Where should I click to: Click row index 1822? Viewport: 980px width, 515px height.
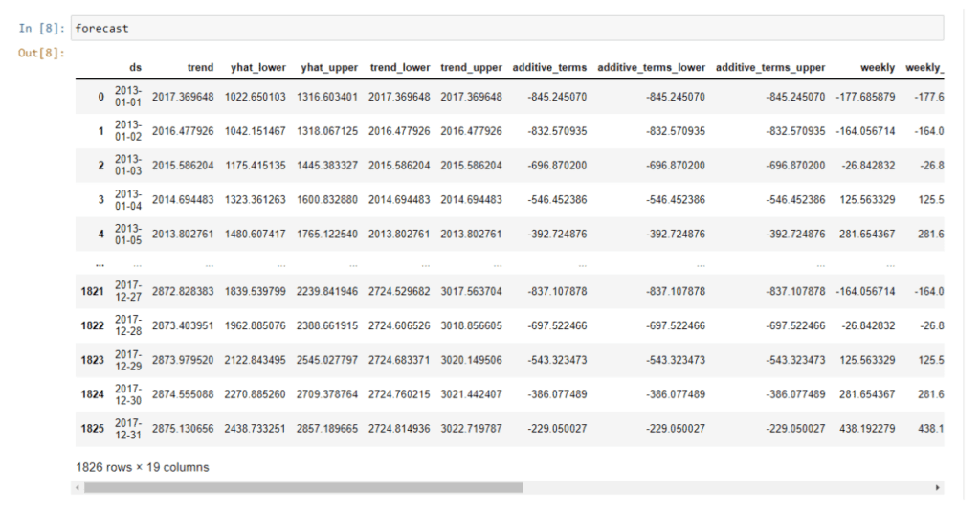[93, 325]
